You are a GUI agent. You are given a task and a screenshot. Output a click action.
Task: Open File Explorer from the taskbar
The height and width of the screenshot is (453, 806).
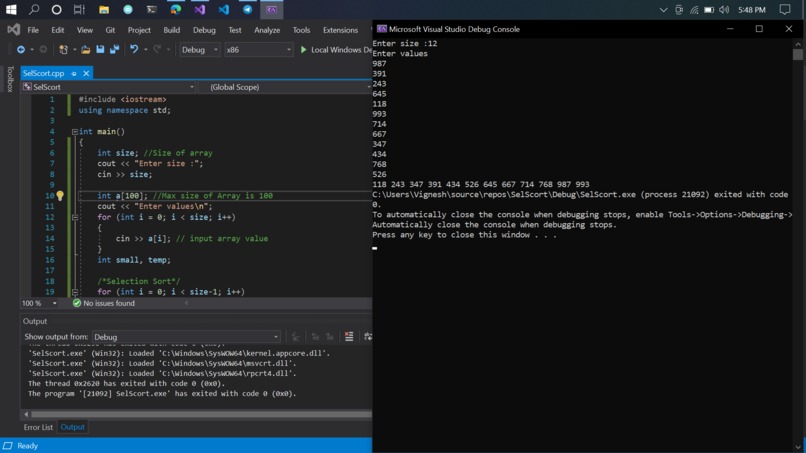(104, 9)
